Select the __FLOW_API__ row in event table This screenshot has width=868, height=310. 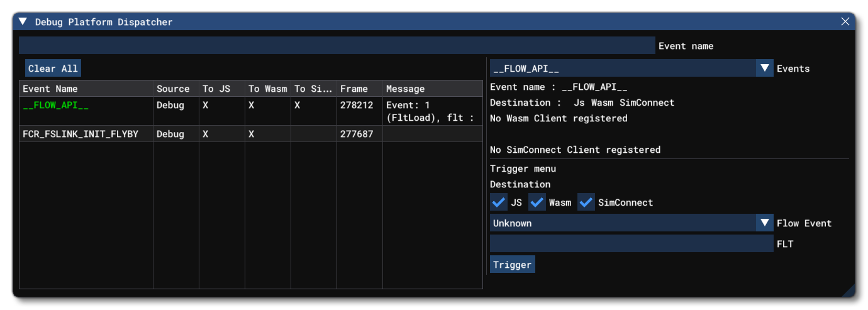coord(251,111)
